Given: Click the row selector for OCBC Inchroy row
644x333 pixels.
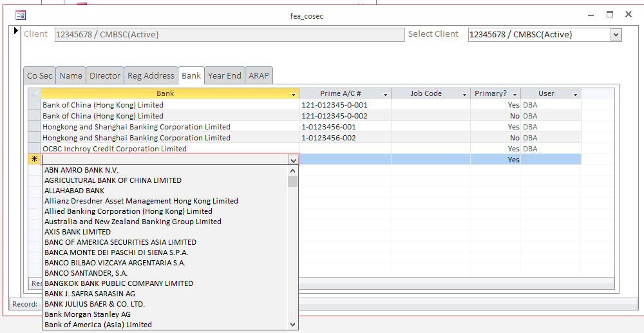Looking at the screenshot, I should pos(34,149).
